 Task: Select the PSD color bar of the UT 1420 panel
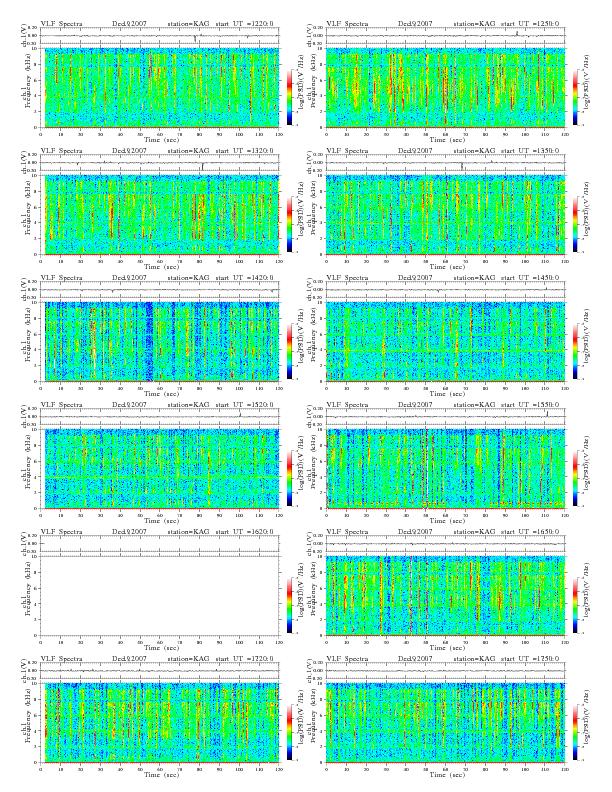tap(289, 352)
